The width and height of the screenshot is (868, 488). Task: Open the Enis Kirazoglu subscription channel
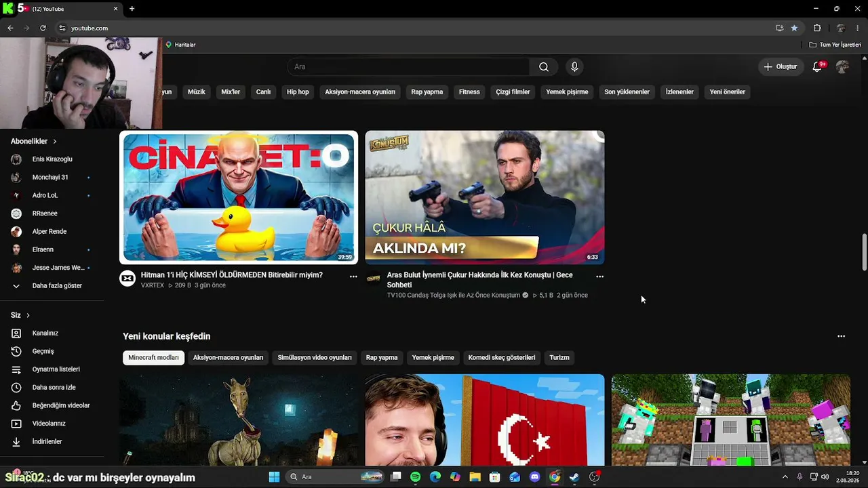pos(52,159)
